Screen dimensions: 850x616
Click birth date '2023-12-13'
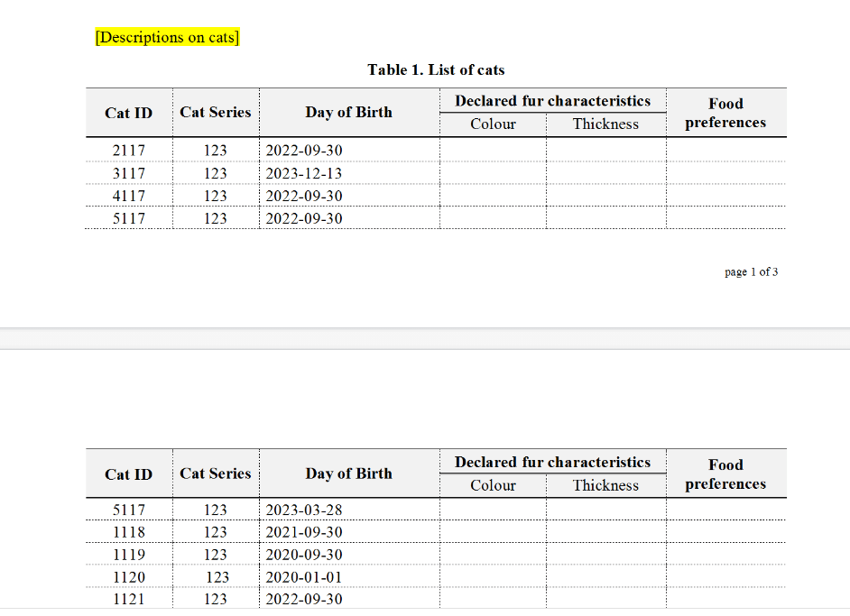click(303, 173)
